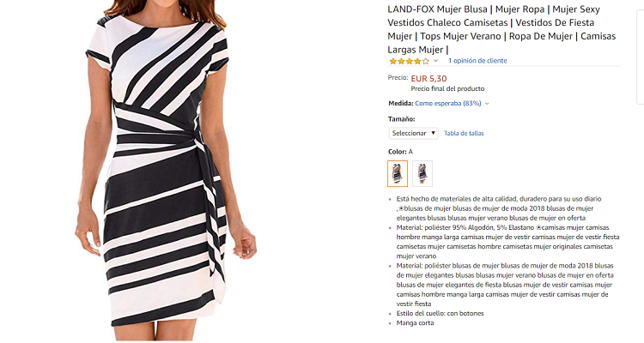This screenshot has width=644, height=343.
Task: Click the LAND-FOX product title
Action: pos(503,29)
